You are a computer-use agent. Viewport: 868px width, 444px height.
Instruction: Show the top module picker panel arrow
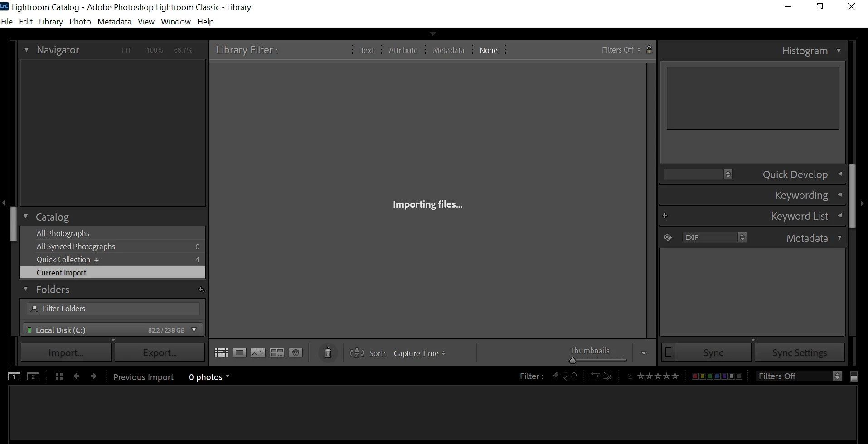tap(433, 34)
